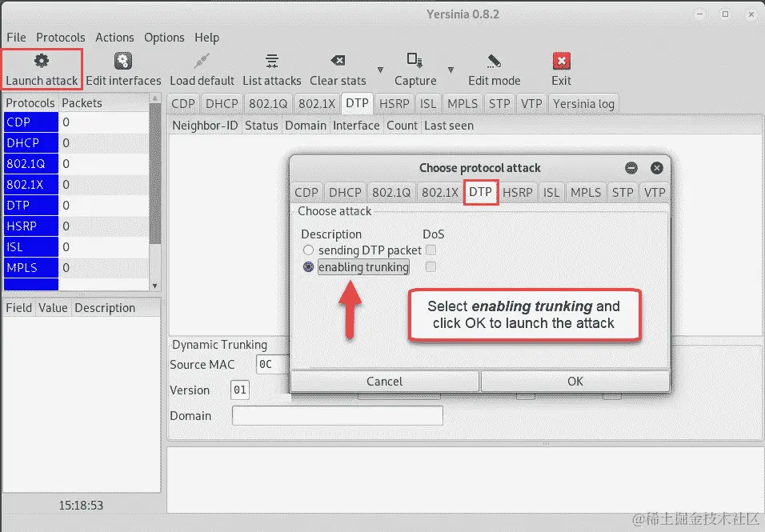
Task: Click the Neighbor-ID column header
Action: point(205,126)
